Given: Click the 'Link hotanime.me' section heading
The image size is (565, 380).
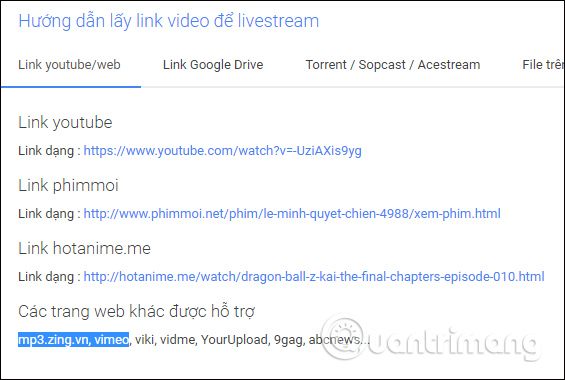Looking at the screenshot, I should click(x=84, y=249).
